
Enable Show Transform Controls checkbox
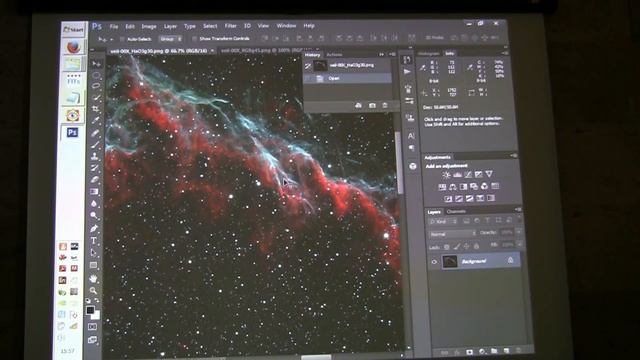pos(194,39)
